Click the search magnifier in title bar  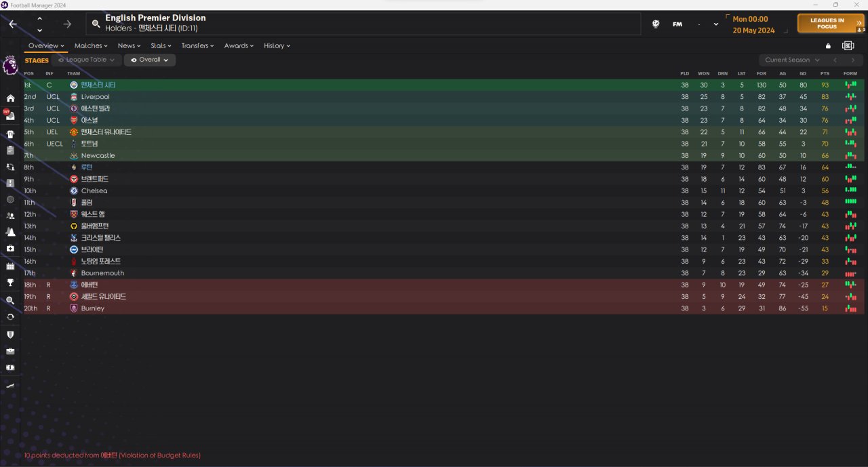tap(96, 24)
